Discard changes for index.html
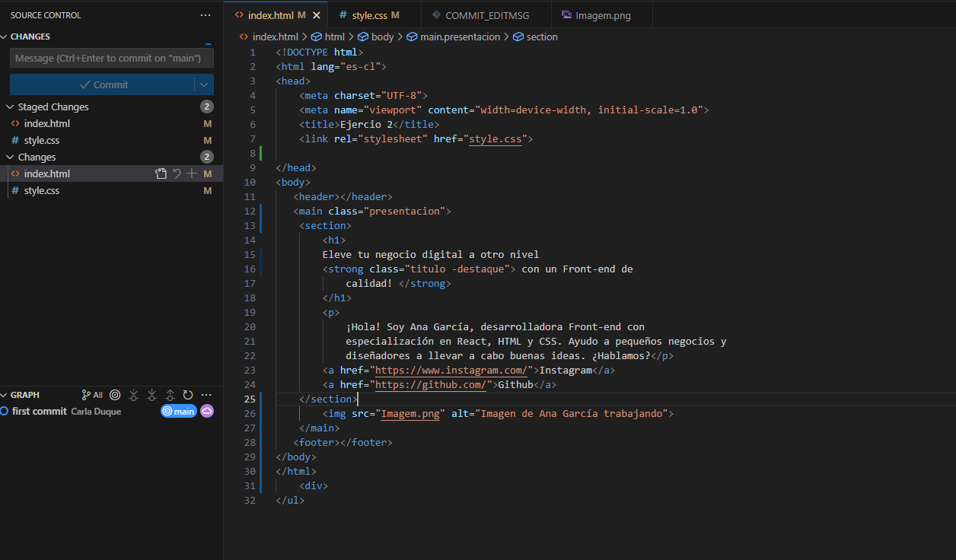Screen dimensions: 956x560 pyautogui.click(x=177, y=173)
